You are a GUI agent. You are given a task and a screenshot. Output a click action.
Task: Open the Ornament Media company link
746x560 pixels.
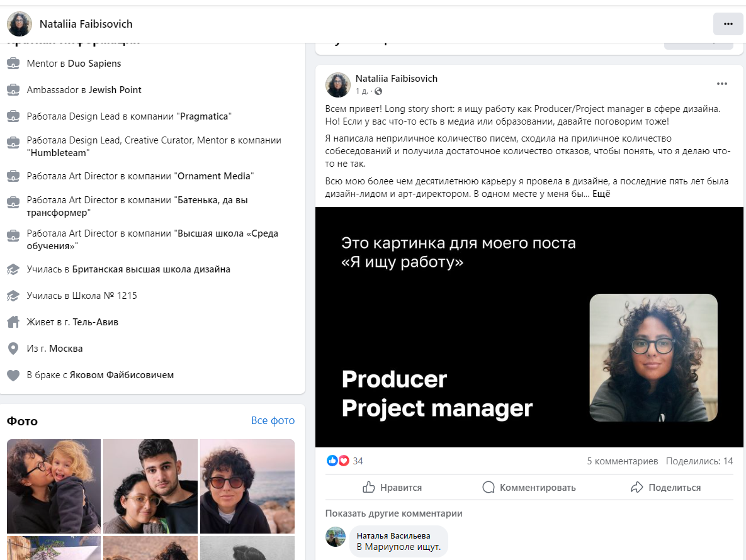pyautogui.click(x=214, y=176)
